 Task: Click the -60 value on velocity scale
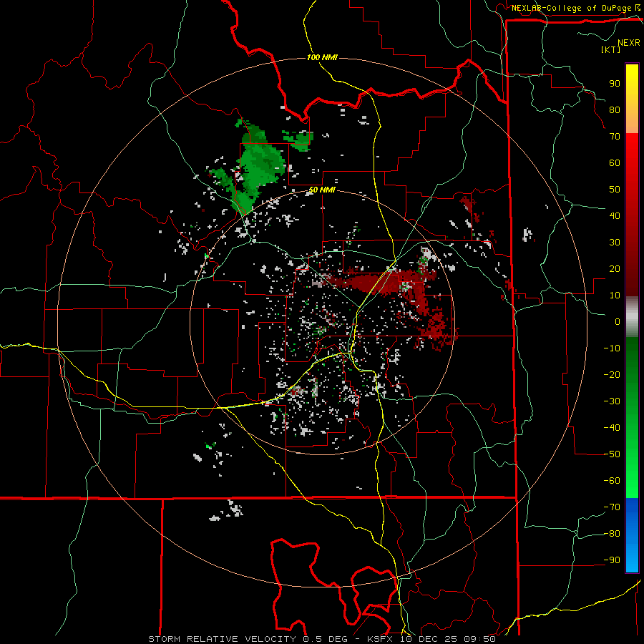612,481
